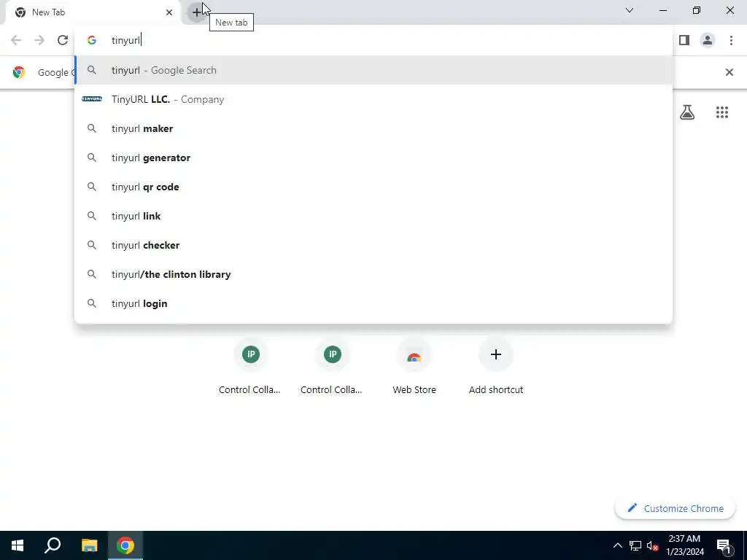Pick the 'tinyurl generator' suggestion
Viewport: 747px width, 560px height.
pyautogui.click(x=373, y=157)
